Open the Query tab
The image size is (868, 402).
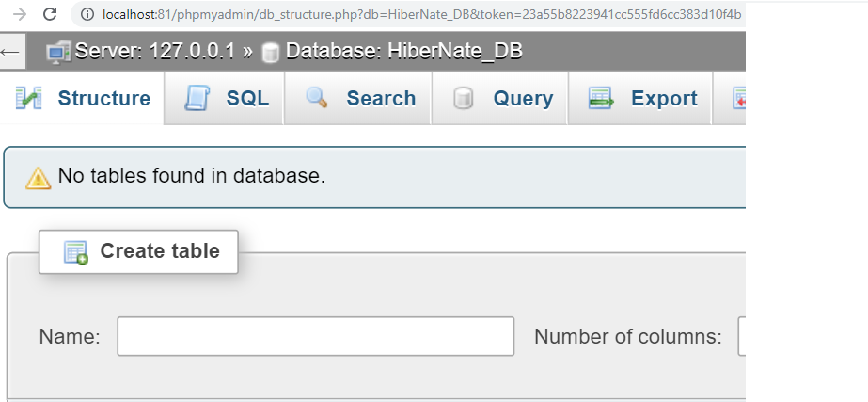tap(500, 98)
